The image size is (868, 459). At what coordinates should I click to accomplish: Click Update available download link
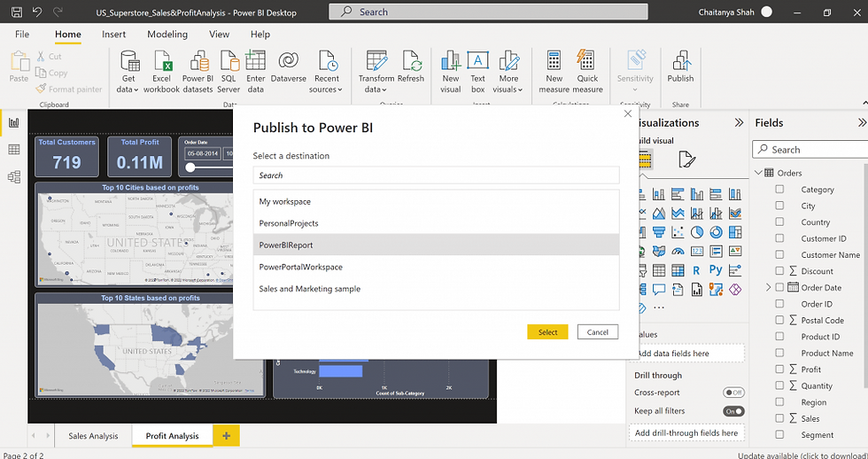(x=802, y=455)
